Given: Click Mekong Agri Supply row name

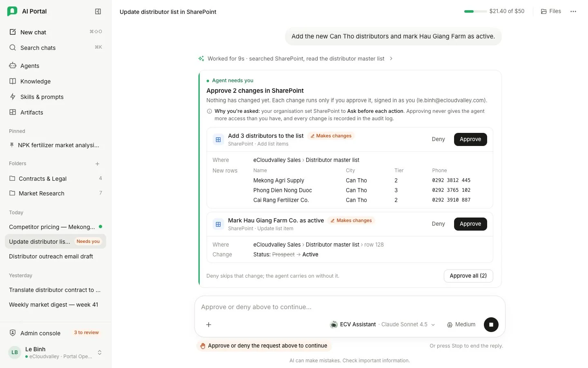Looking at the screenshot, I should point(278,180).
